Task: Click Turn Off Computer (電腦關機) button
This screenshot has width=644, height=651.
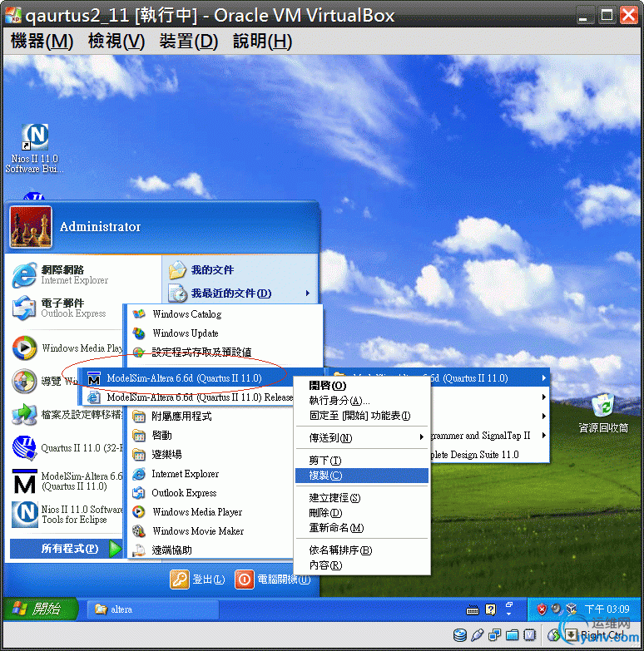Action: coord(272,579)
